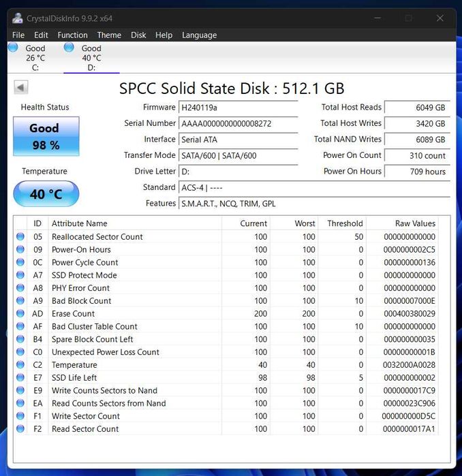Click the Threshold column header

coord(342,223)
